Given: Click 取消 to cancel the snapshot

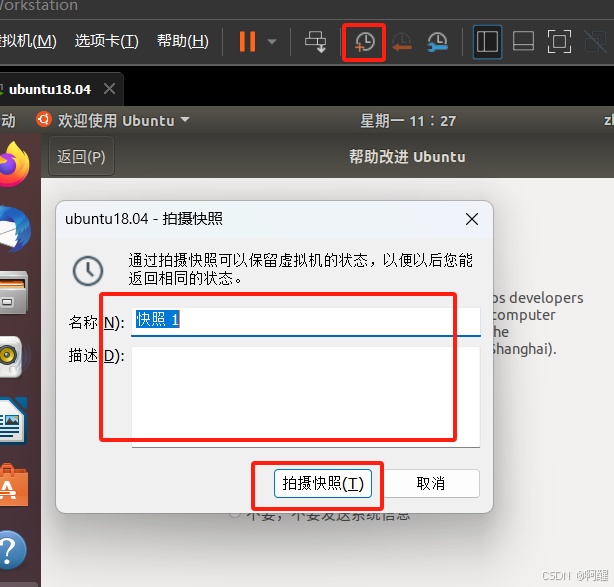Looking at the screenshot, I should tap(431, 483).
